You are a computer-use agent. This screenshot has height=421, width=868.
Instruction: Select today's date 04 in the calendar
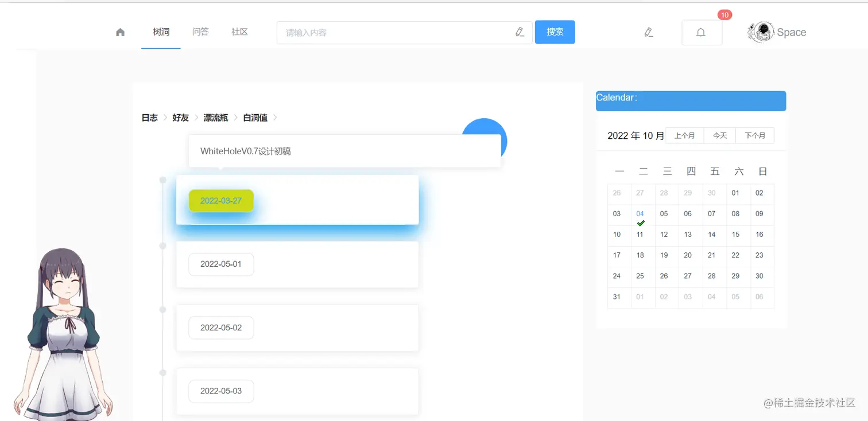pyautogui.click(x=641, y=213)
